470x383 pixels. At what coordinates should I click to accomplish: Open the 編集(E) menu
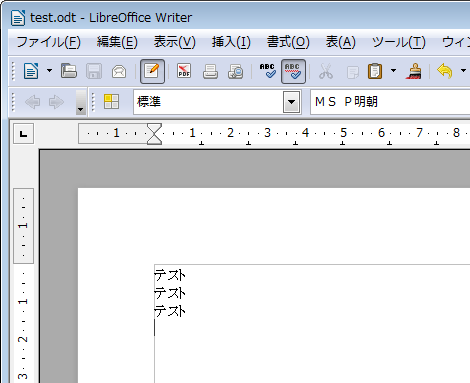117,42
